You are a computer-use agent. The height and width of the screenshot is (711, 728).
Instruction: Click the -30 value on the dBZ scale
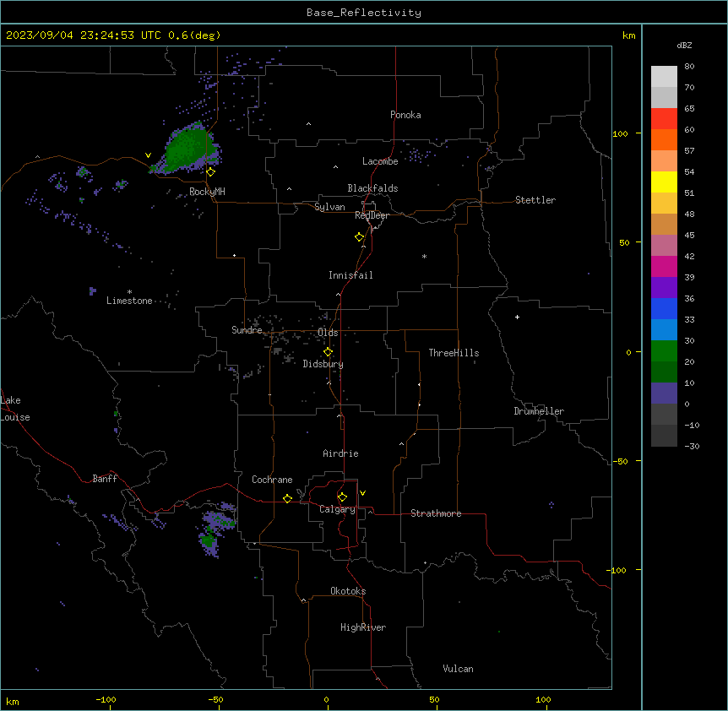(x=692, y=446)
